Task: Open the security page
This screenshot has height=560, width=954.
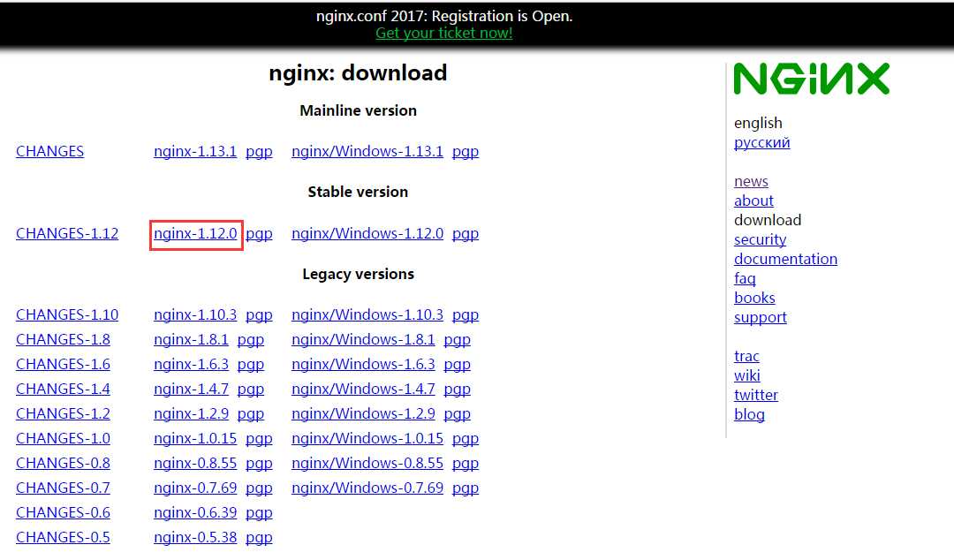Action: [x=760, y=239]
